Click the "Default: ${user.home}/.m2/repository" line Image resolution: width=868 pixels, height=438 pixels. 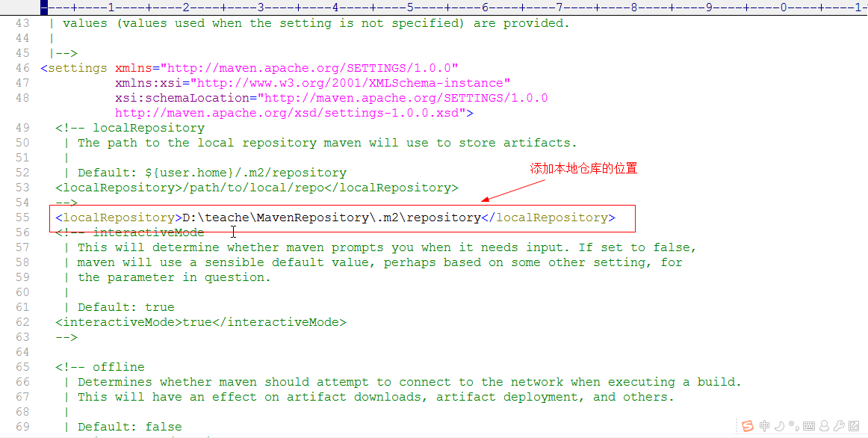(x=212, y=173)
